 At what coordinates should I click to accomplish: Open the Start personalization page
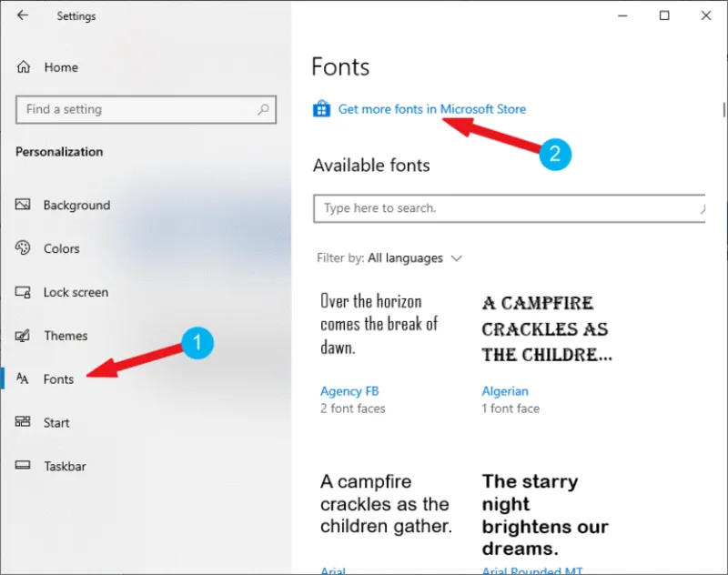[x=56, y=423]
